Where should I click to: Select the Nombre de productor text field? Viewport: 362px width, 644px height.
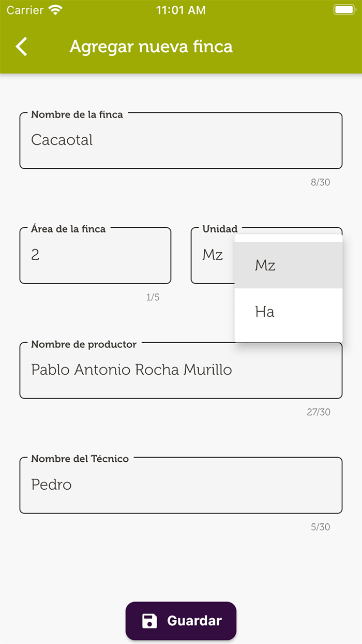click(x=181, y=370)
